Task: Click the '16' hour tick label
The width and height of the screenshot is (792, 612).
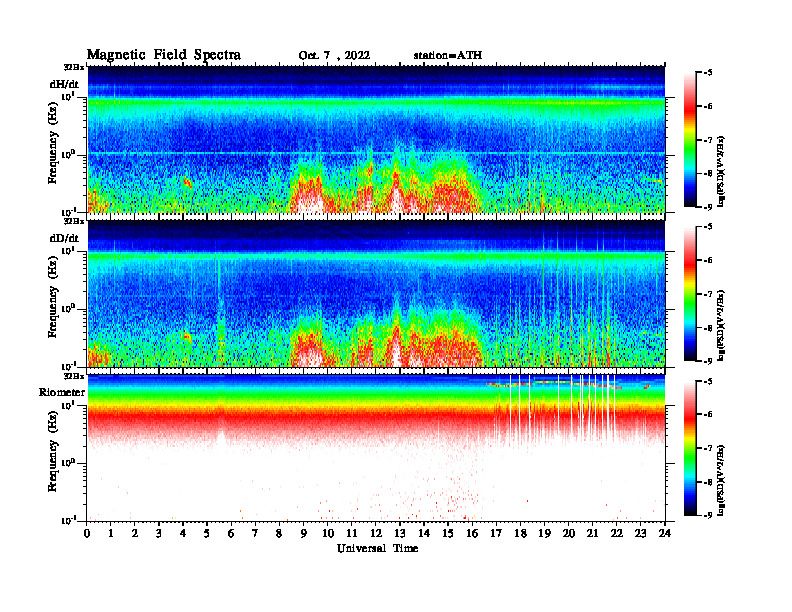Action: (472, 534)
